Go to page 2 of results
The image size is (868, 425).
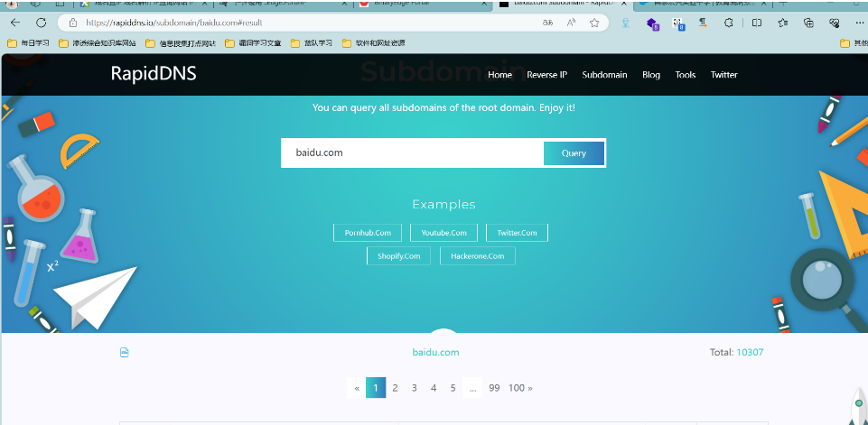point(395,388)
